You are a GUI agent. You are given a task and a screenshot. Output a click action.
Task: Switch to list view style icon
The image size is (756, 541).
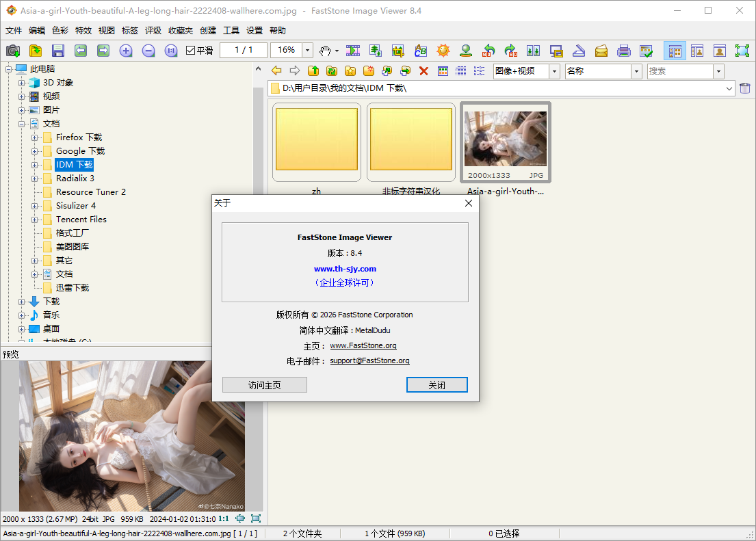(x=479, y=71)
